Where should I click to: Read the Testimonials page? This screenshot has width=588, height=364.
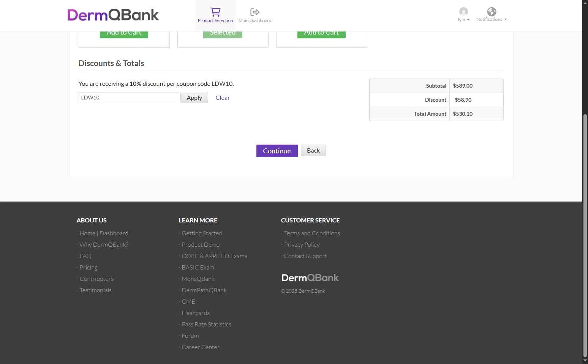tap(95, 290)
